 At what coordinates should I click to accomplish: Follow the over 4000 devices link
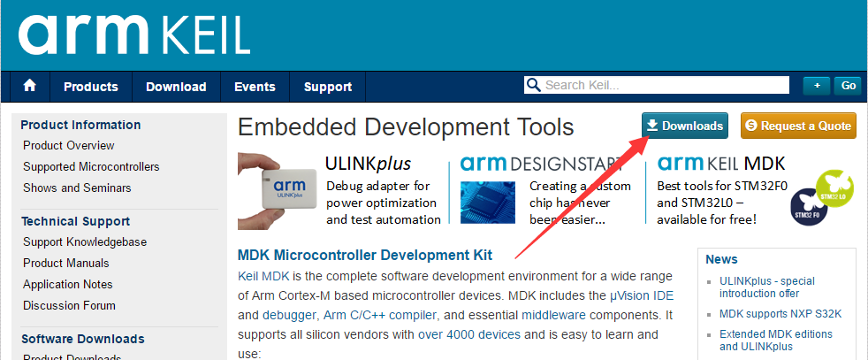469,334
